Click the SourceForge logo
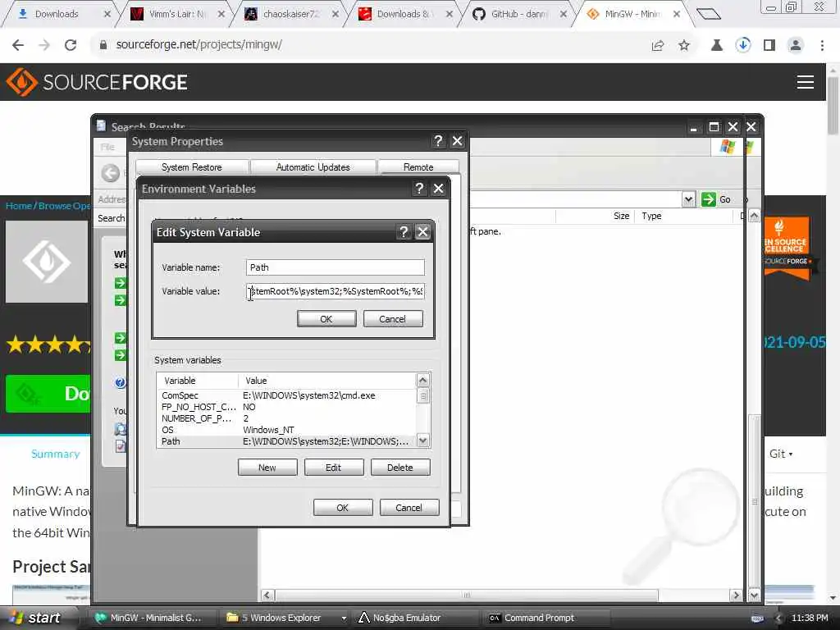 click(x=97, y=82)
